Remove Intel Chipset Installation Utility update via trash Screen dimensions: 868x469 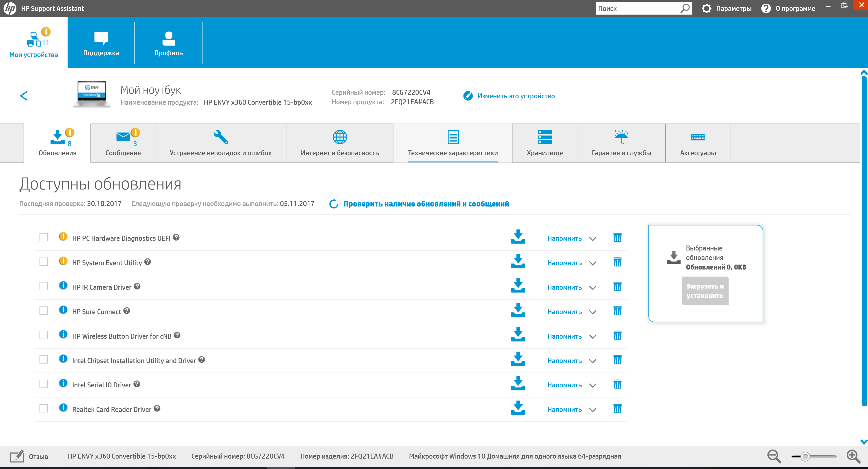coord(617,360)
